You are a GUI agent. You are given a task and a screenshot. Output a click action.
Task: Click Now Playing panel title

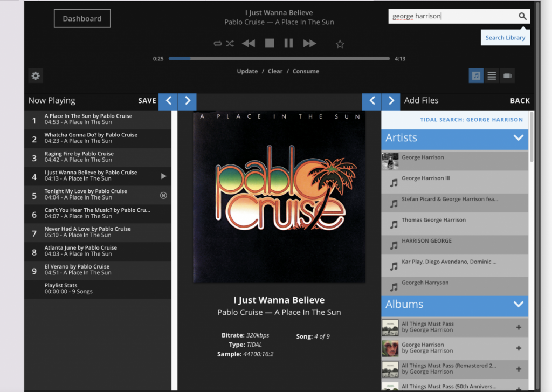(52, 101)
